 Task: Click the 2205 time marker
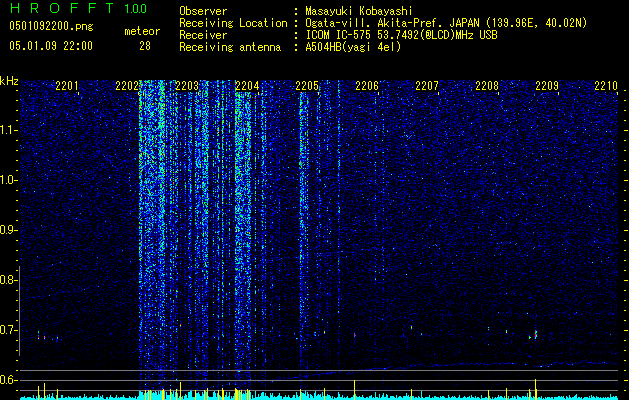(x=307, y=86)
